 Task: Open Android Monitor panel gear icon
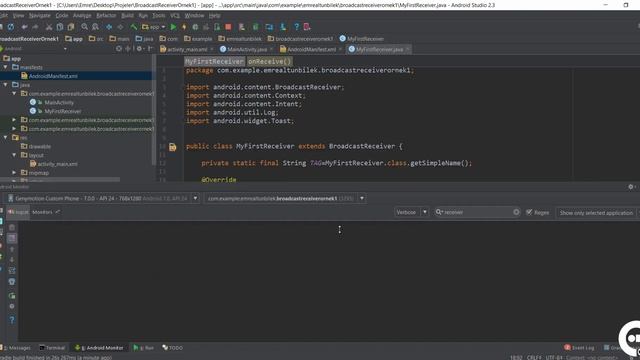(x=631, y=187)
